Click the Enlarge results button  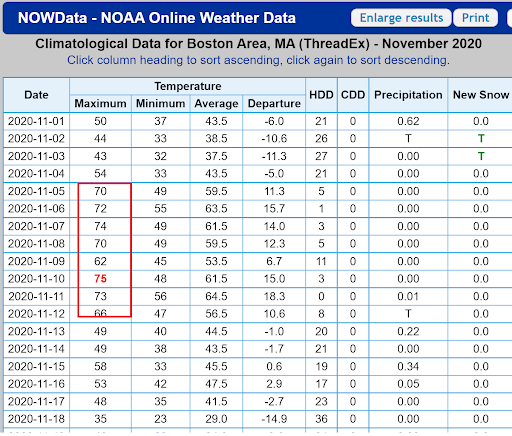click(401, 18)
